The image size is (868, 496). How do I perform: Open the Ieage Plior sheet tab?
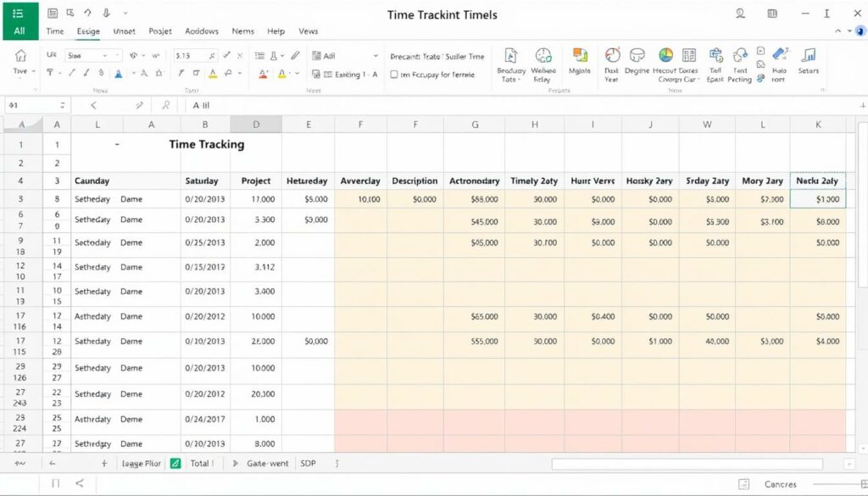click(142, 463)
